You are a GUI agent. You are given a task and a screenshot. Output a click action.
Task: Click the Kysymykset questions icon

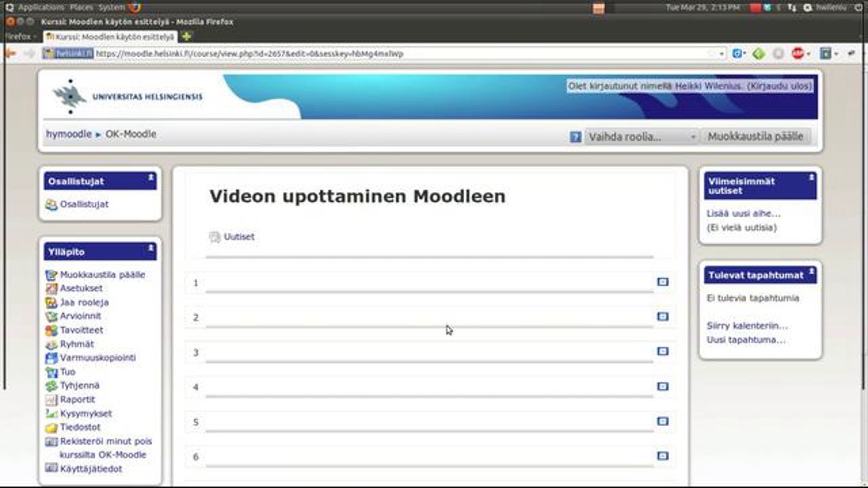pos(51,414)
